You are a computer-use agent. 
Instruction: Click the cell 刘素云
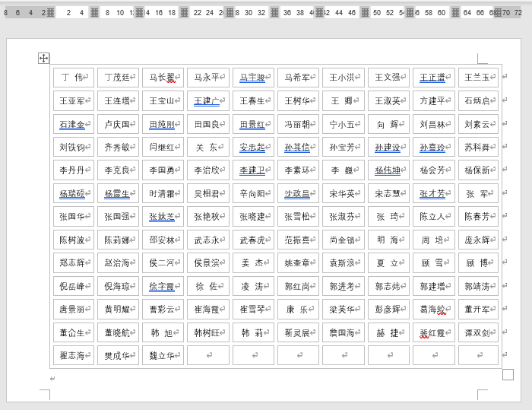(478, 124)
